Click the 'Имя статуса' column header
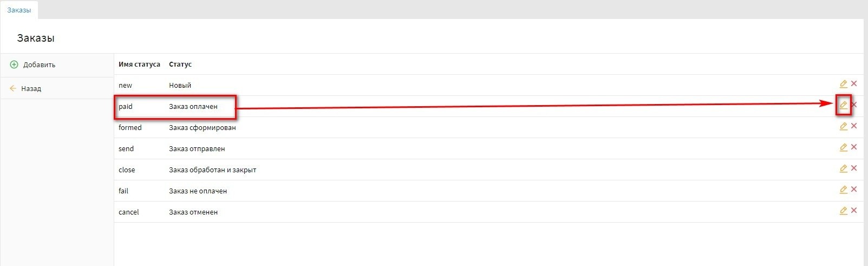Viewport: 868px width, 266px height. pos(139,64)
